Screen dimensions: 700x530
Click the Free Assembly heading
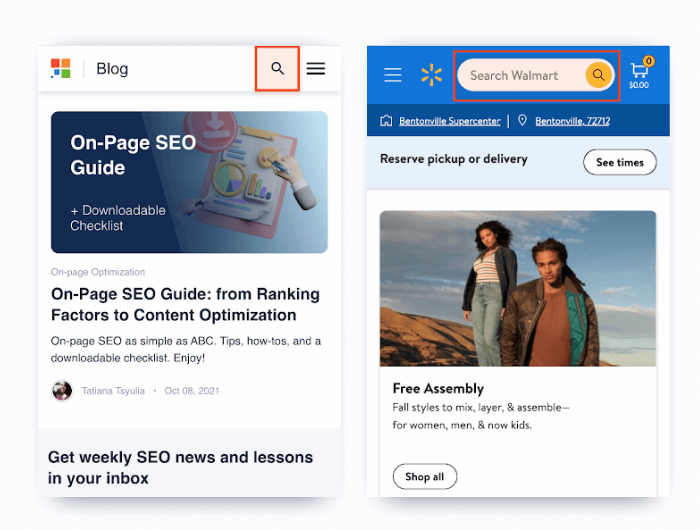pyautogui.click(x=438, y=388)
